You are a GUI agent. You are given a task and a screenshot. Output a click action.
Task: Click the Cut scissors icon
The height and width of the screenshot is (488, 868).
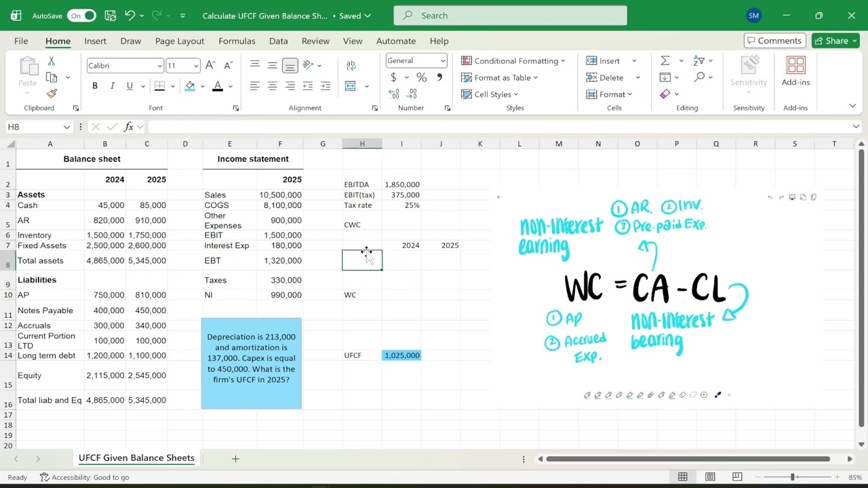coord(52,62)
